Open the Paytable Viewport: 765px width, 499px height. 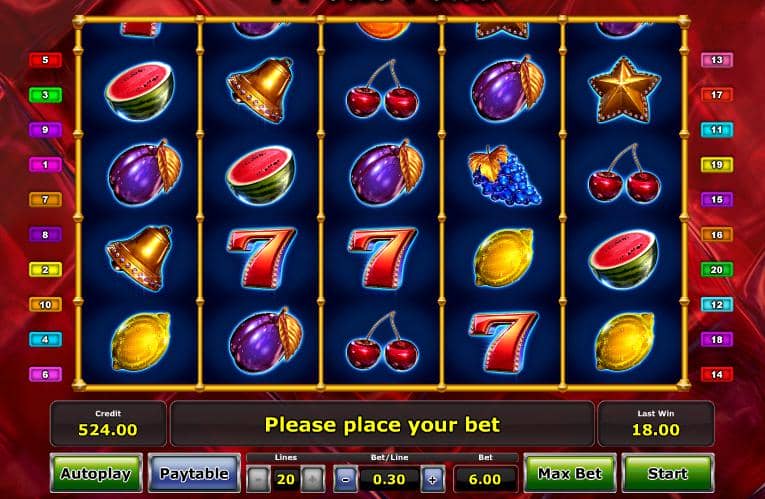194,473
